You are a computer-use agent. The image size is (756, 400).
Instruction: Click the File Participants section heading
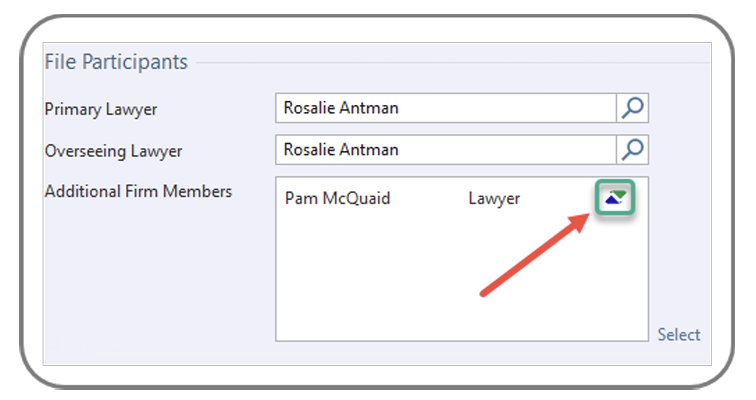pyautogui.click(x=116, y=62)
